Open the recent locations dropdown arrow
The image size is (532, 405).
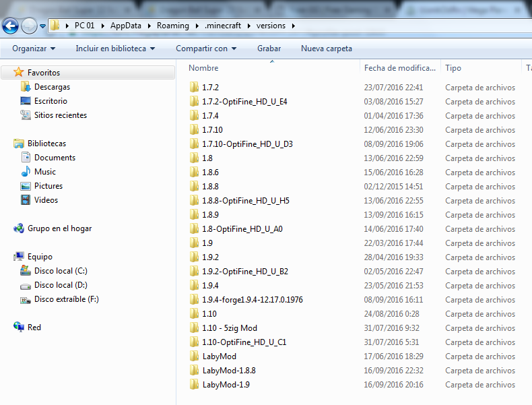[x=42, y=26]
